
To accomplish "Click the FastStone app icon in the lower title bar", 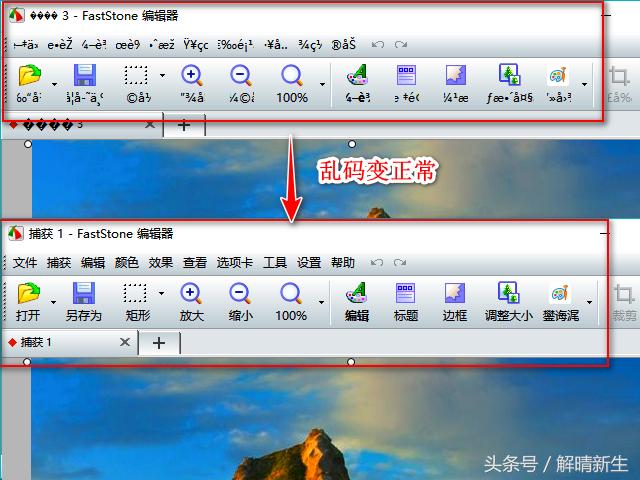I will [16, 233].
